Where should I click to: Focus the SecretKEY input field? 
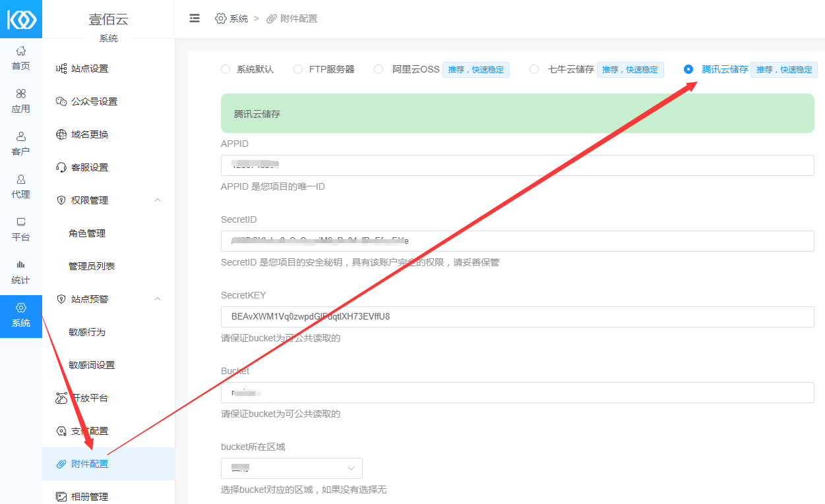pyautogui.click(x=518, y=317)
